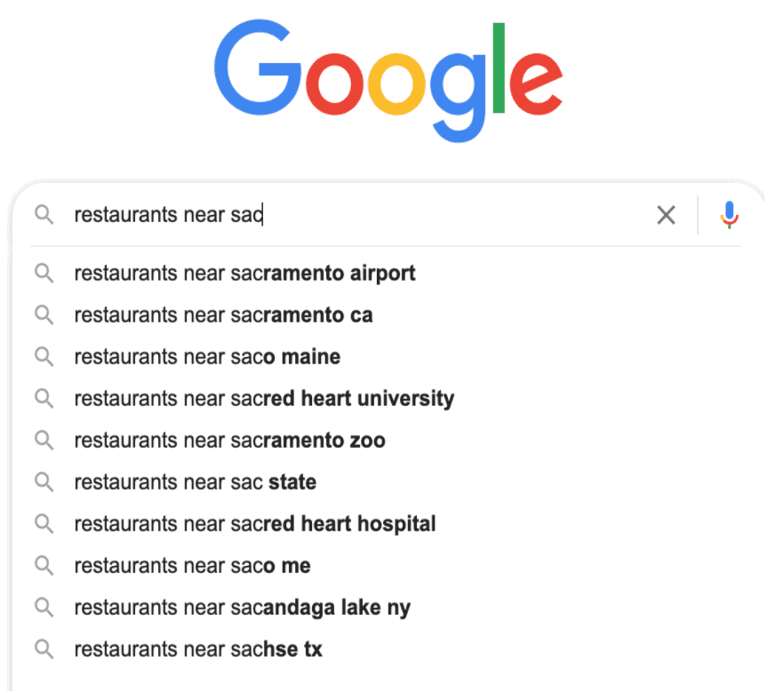Select 'restaurants near sacramento airport' suggestion

tap(244, 273)
